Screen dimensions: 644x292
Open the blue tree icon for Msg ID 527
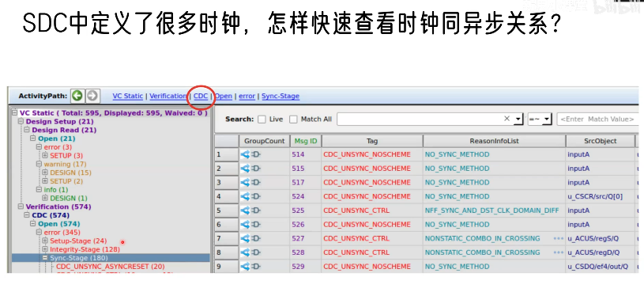[245, 238]
